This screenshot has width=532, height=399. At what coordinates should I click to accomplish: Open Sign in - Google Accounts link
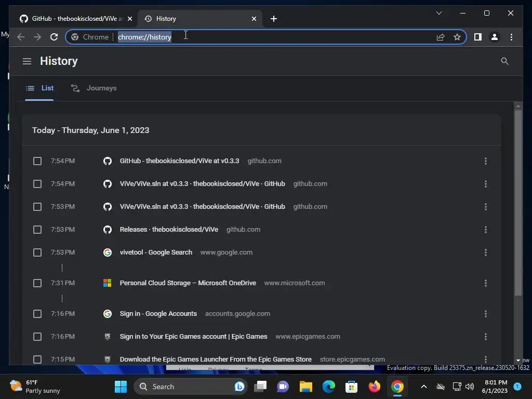pyautogui.click(x=158, y=314)
